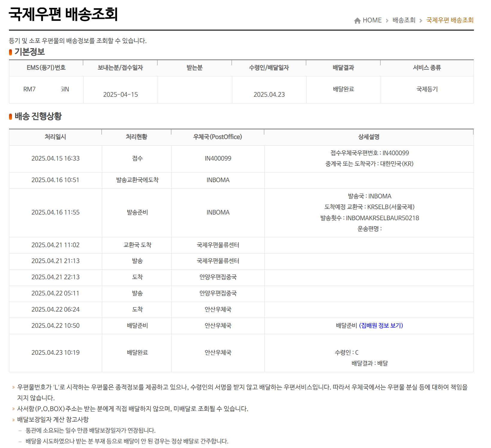The width and height of the screenshot is (491, 448).
Task: Open the HOME breadcrumb link
Action: (372, 20)
